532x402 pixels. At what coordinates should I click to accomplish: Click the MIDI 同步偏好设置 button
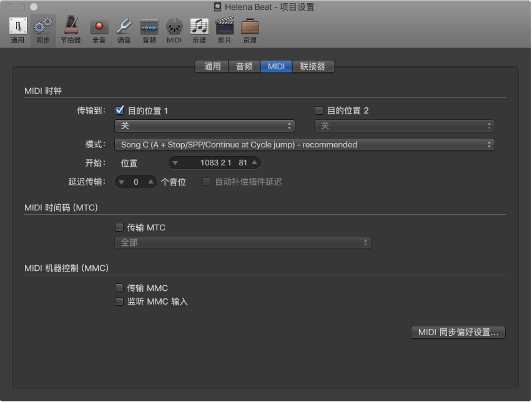tap(458, 332)
